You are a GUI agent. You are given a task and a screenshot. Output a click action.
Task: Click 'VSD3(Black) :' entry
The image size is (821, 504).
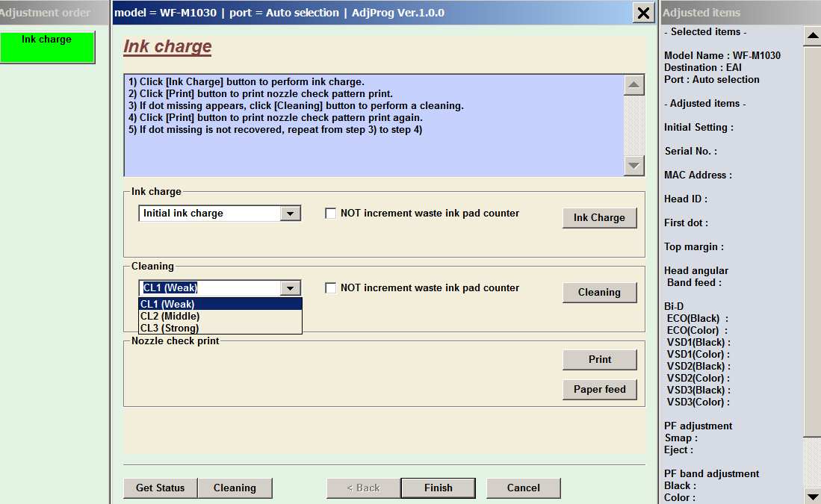pyautogui.click(x=698, y=391)
